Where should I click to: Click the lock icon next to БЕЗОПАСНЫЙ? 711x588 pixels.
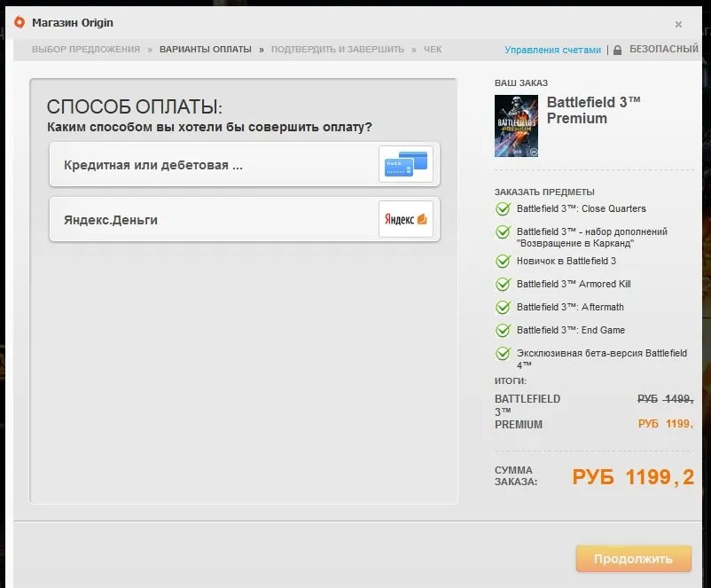pyautogui.click(x=617, y=50)
